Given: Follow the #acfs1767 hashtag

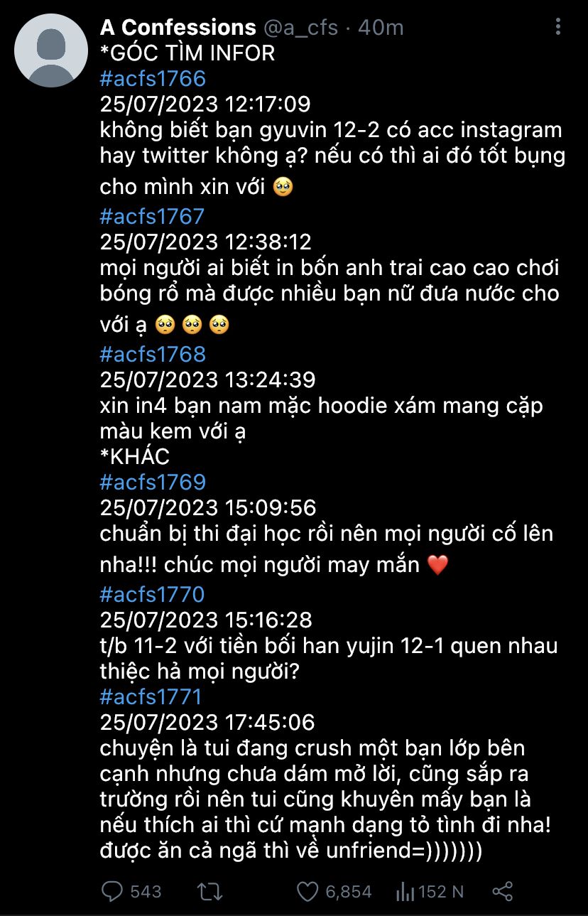Looking at the screenshot, I should [x=152, y=216].
